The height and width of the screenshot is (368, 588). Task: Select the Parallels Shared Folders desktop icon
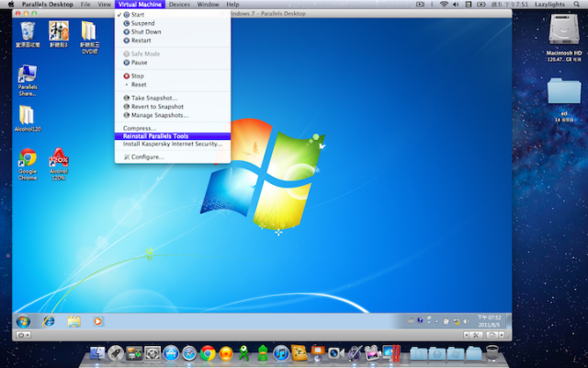(28, 80)
